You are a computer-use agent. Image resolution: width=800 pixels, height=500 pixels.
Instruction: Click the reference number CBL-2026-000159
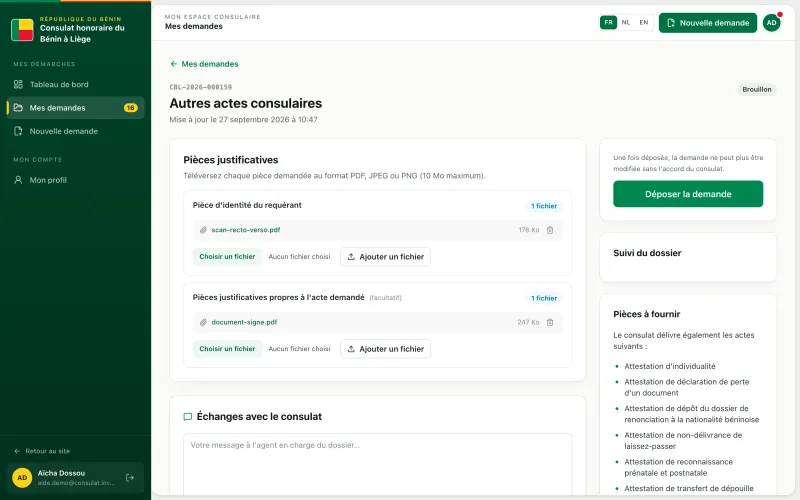(201, 87)
